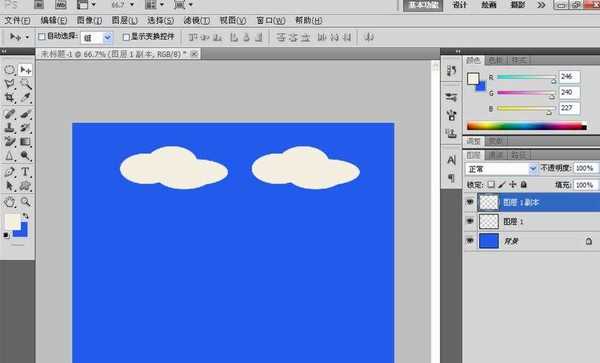Viewport: 600px width, 363px height.
Task: Toggle lock image pixels brush icon
Action: click(502, 185)
